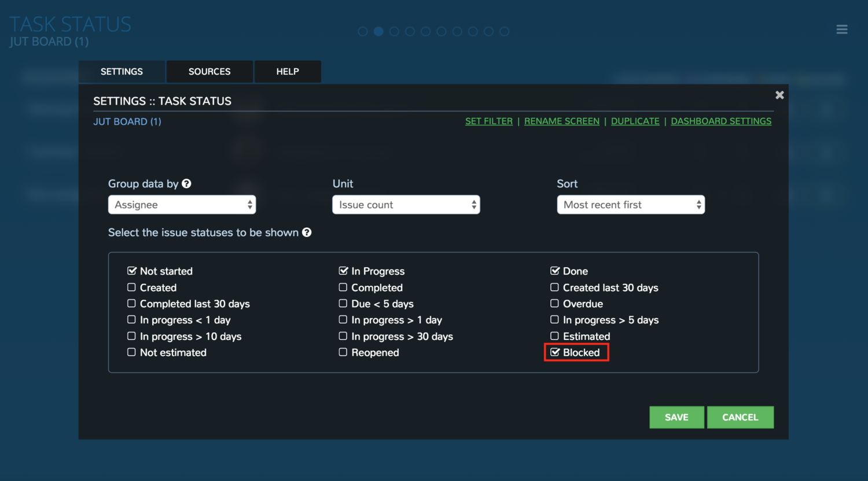
Task: Click the RENAME SCREEN link
Action: point(562,121)
